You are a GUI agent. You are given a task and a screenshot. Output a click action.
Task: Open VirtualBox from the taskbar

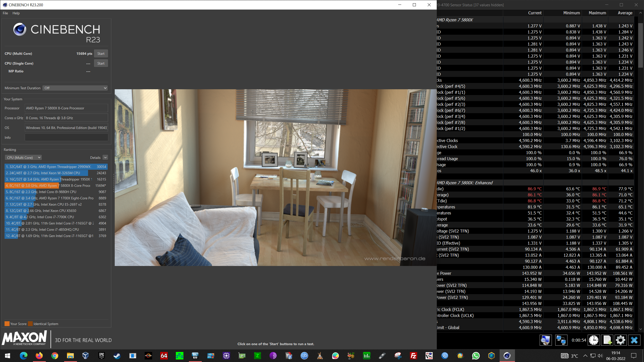tap(86, 356)
